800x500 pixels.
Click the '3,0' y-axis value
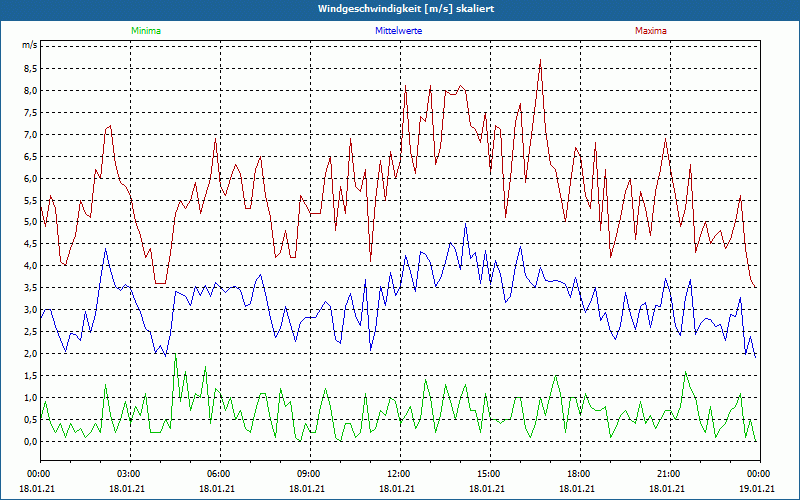click(x=31, y=310)
